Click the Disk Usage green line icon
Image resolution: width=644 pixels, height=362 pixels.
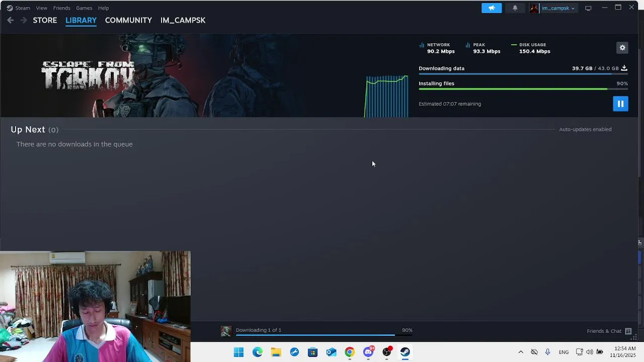point(514,45)
